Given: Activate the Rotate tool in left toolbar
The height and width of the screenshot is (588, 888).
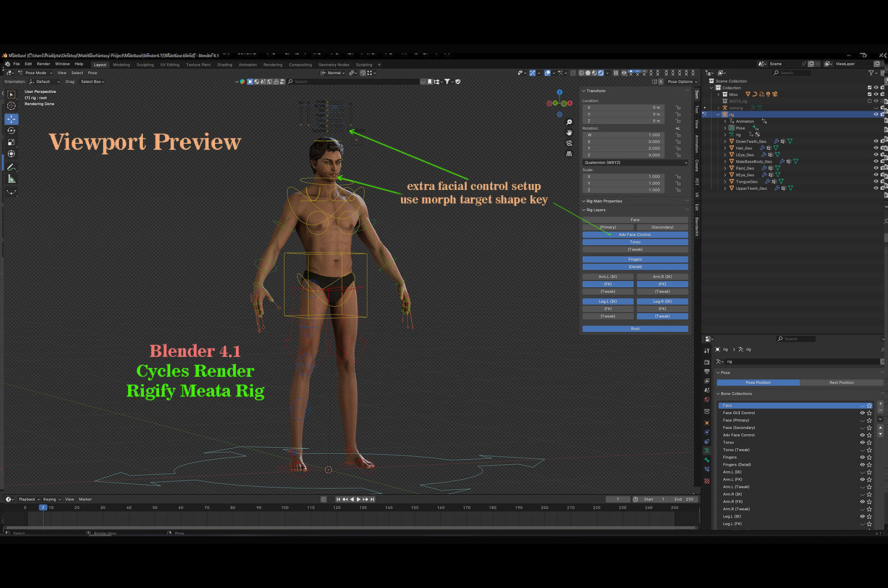Looking at the screenshot, I should tap(11, 131).
